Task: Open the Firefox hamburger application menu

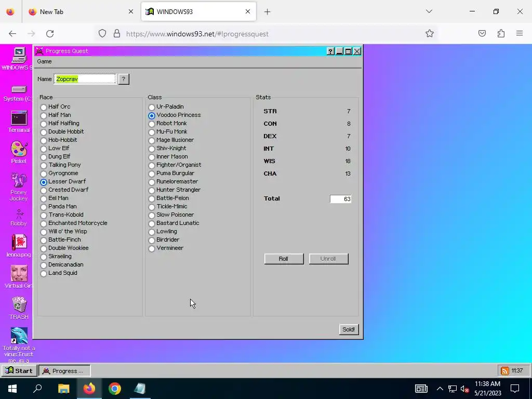Action: click(x=520, y=33)
